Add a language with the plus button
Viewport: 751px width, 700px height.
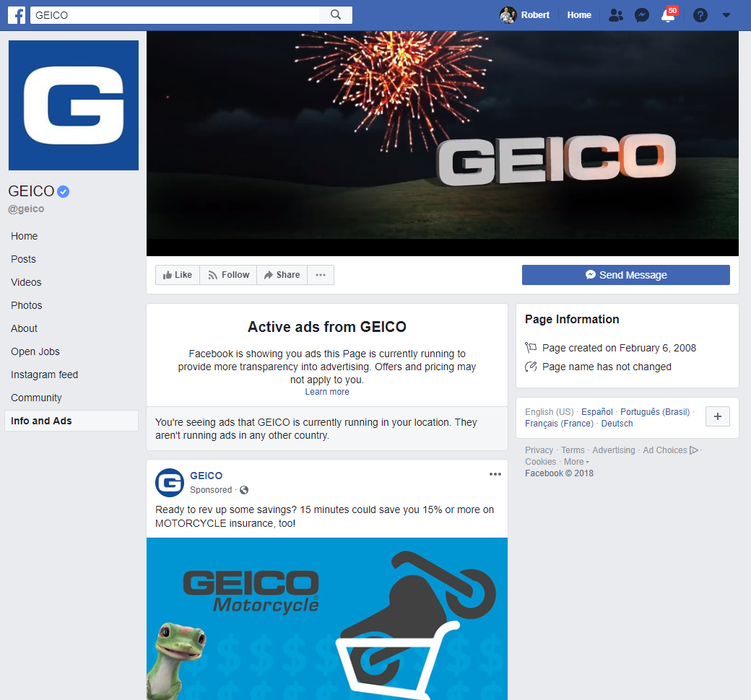pyautogui.click(x=717, y=417)
